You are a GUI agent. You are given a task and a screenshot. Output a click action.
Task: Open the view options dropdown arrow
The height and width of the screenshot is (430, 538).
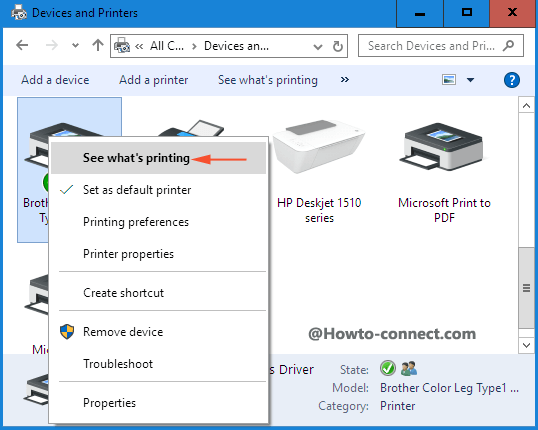click(470, 80)
